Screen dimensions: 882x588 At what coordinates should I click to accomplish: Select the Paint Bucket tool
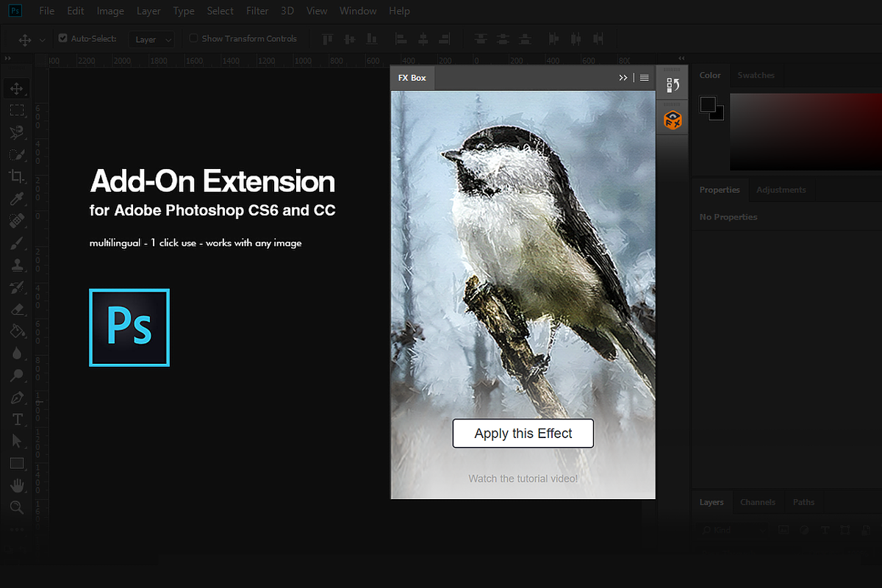(x=16, y=331)
